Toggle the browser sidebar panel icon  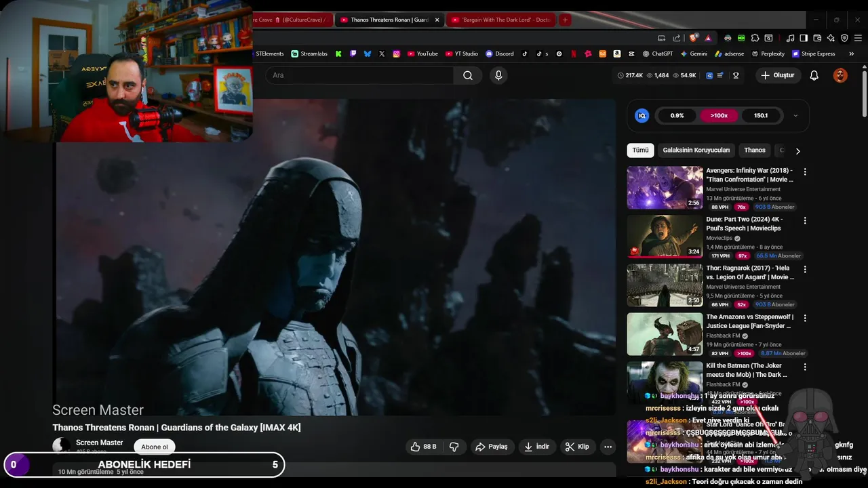804,38
